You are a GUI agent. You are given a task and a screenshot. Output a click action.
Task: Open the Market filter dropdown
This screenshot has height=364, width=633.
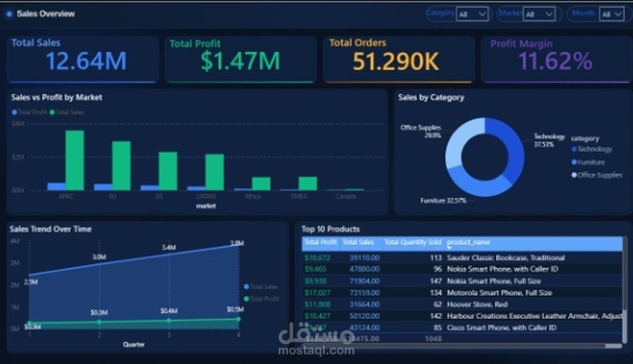click(x=539, y=14)
